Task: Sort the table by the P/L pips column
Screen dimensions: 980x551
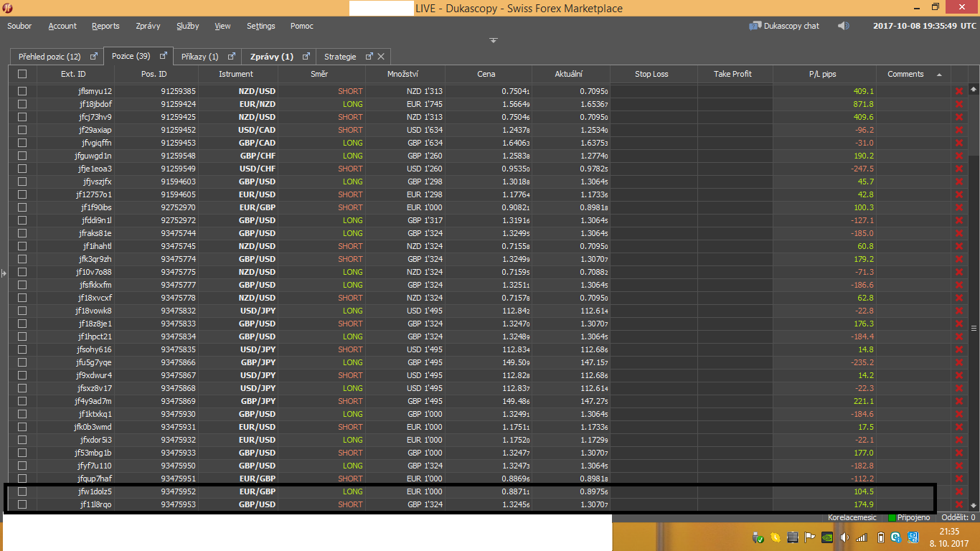Action: [x=824, y=74]
